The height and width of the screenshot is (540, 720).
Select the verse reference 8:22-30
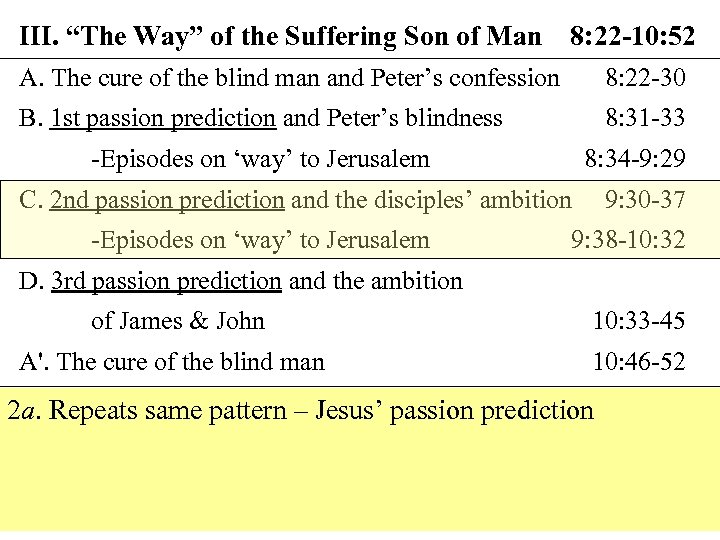pyautogui.click(x=645, y=77)
